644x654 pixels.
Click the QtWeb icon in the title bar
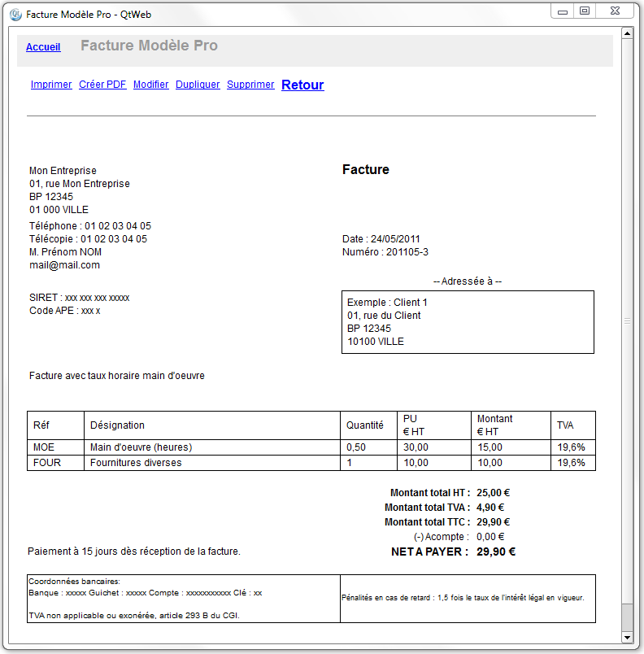(x=15, y=15)
